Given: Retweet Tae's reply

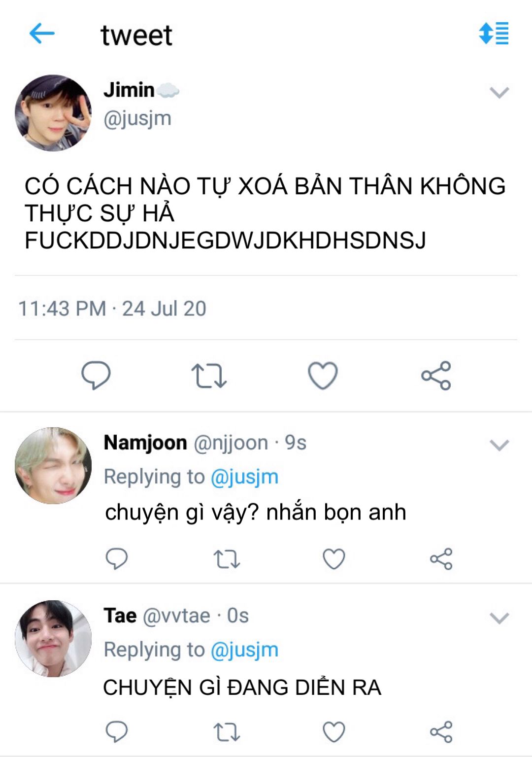Looking at the screenshot, I should click(227, 732).
